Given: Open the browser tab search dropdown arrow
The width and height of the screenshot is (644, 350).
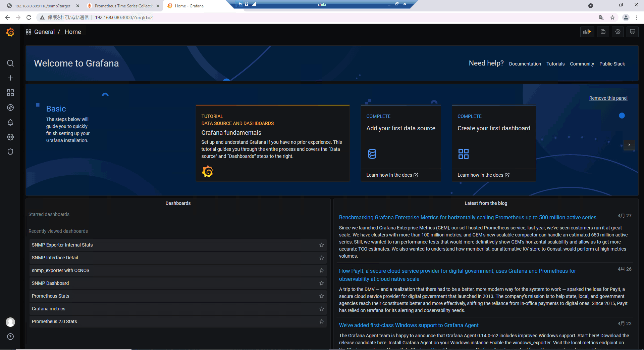Looking at the screenshot, I should click(591, 6).
